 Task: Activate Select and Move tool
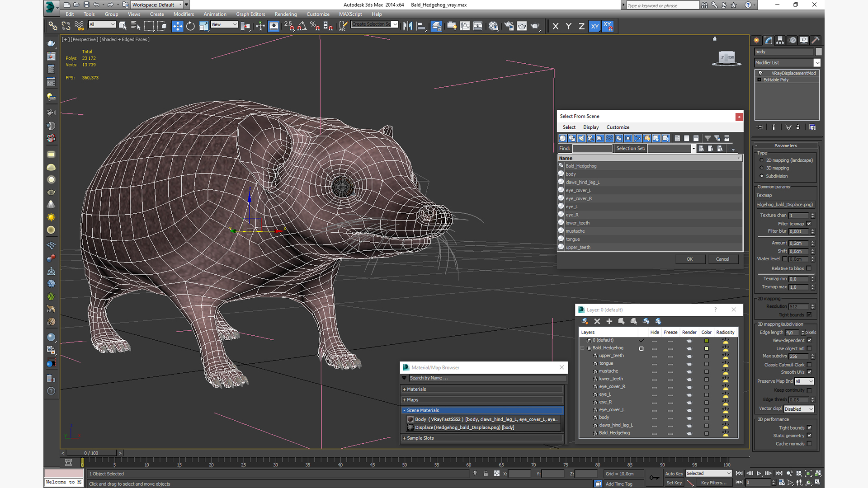click(178, 26)
